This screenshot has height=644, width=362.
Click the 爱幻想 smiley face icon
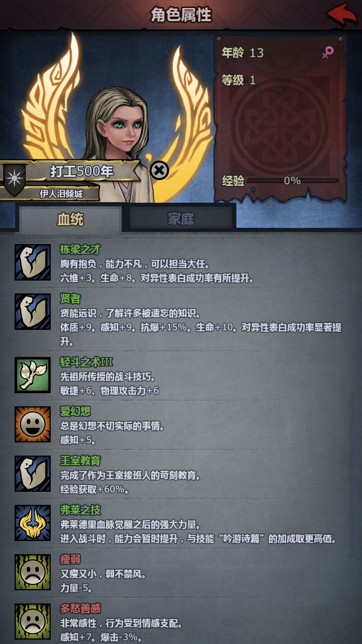pos(33,424)
